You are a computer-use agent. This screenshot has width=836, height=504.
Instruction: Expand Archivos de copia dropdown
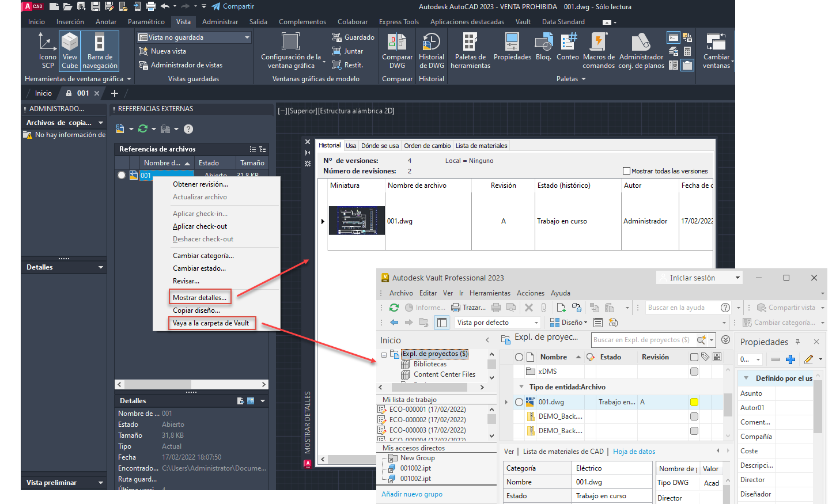click(x=101, y=123)
